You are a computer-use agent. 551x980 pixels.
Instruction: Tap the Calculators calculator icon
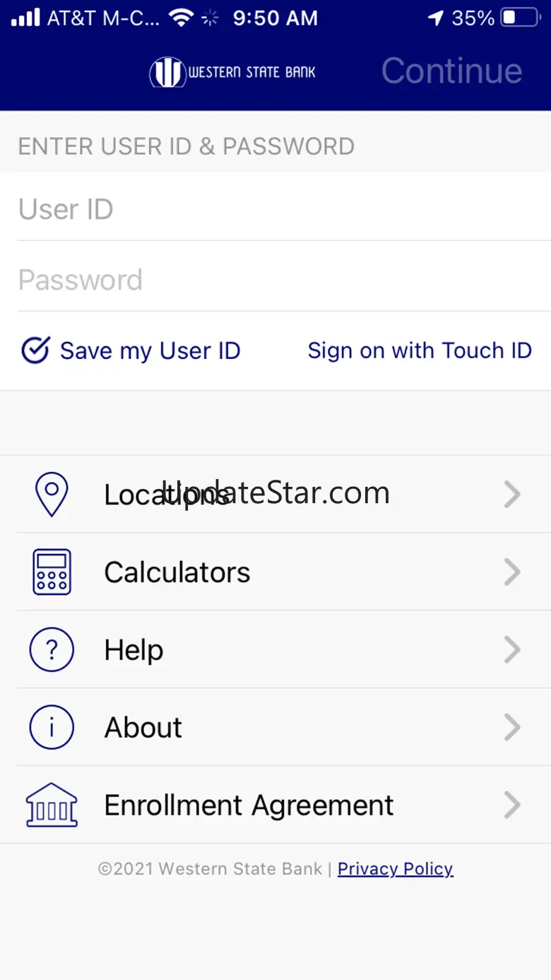click(52, 572)
